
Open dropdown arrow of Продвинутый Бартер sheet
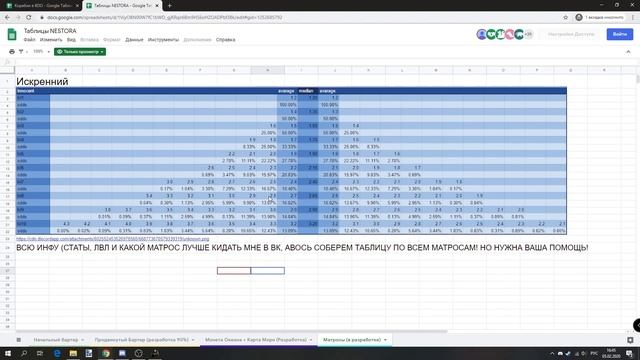tap(193, 340)
